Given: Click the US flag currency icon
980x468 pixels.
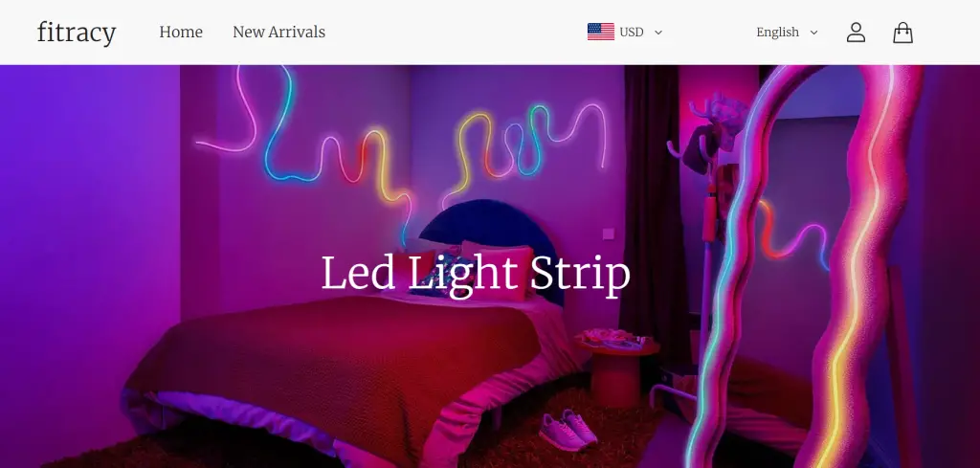Looking at the screenshot, I should click(x=601, y=32).
